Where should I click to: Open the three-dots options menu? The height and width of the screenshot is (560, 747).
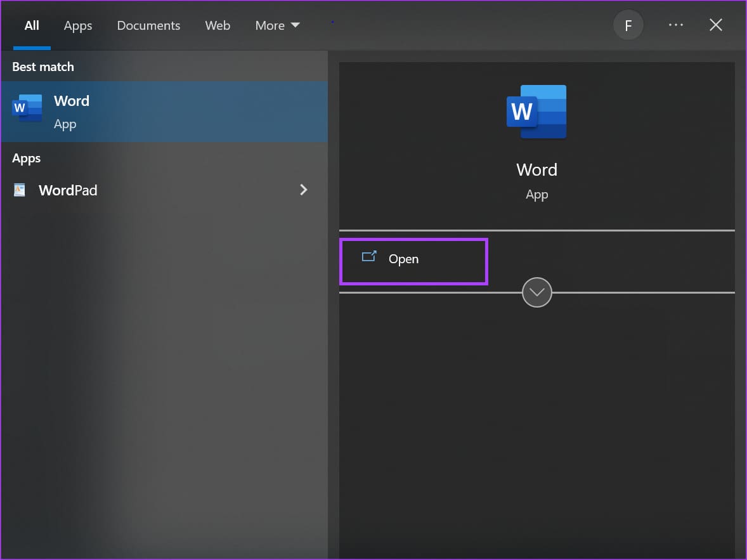click(x=675, y=25)
